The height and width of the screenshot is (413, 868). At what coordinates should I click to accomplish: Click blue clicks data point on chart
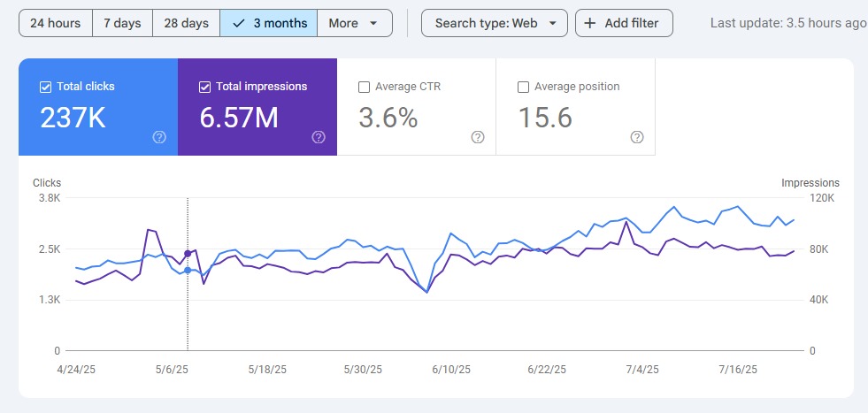188,270
